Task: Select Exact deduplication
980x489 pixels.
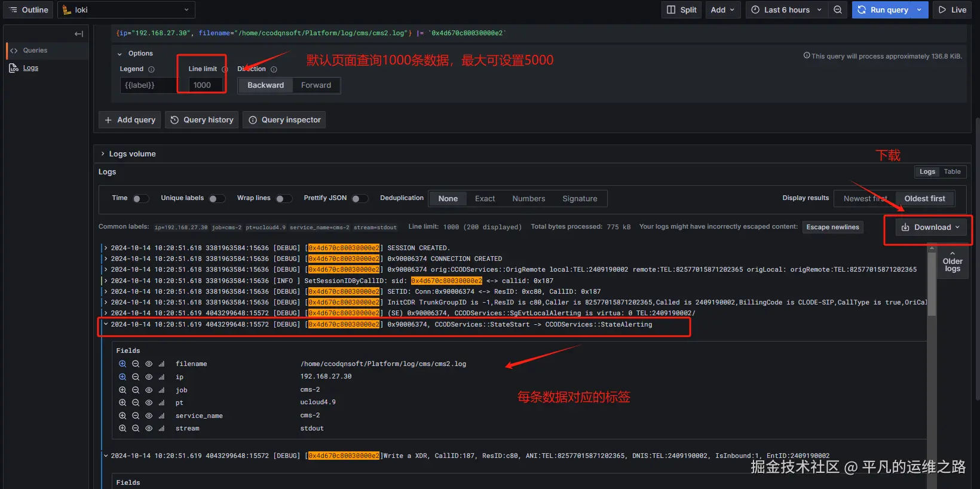Action: pyautogui.click(x=485, y=199)
